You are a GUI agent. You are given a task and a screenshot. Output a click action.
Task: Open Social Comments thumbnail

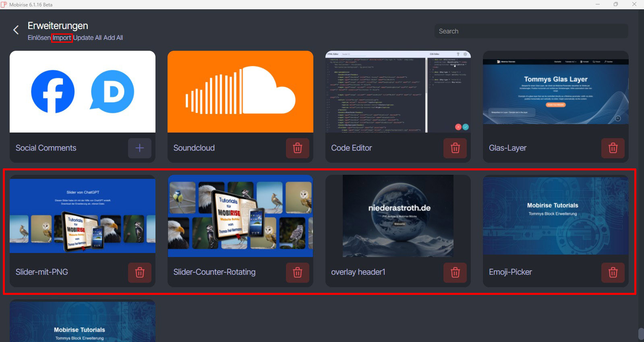(83, 91)
